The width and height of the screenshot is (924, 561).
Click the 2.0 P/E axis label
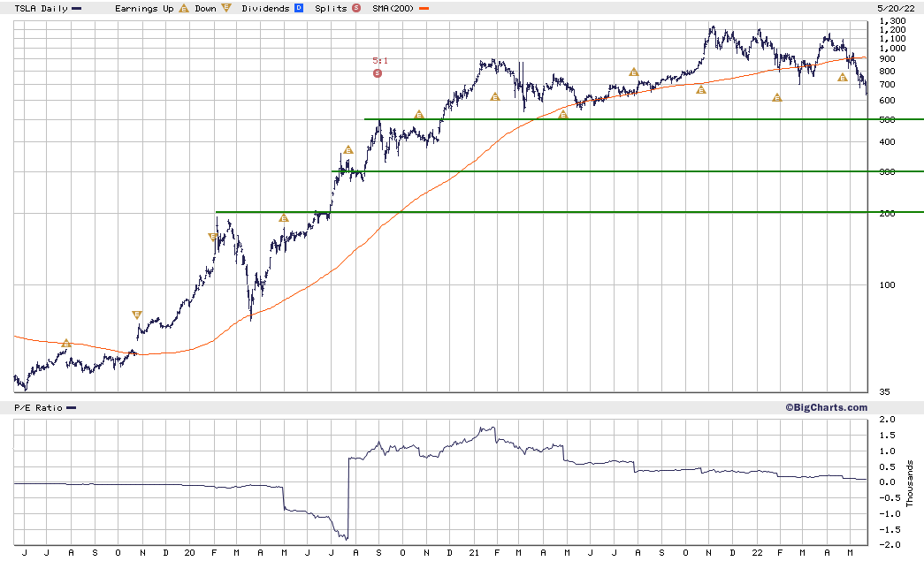(x=888, y=420)
